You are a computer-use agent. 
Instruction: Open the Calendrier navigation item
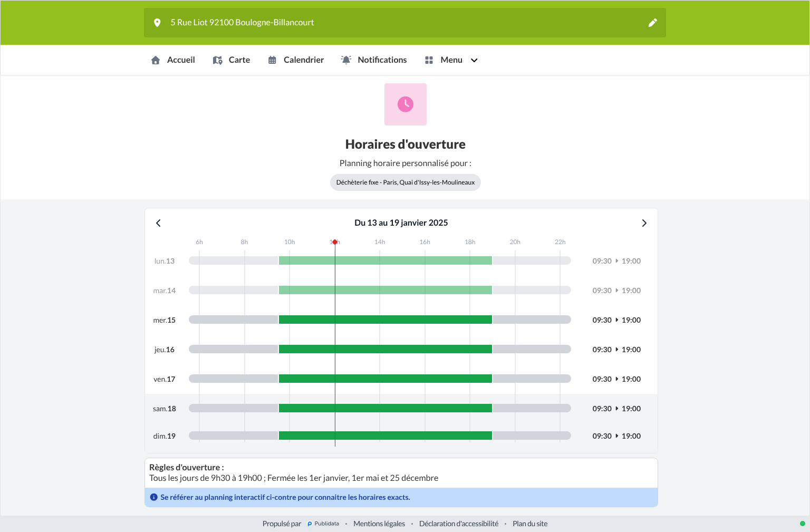pos(296,60)
